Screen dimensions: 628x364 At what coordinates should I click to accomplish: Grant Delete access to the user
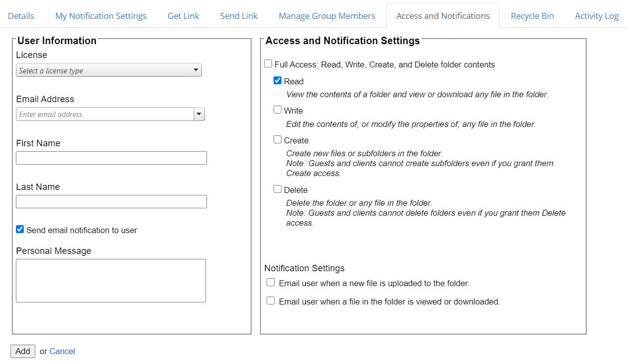278,189
